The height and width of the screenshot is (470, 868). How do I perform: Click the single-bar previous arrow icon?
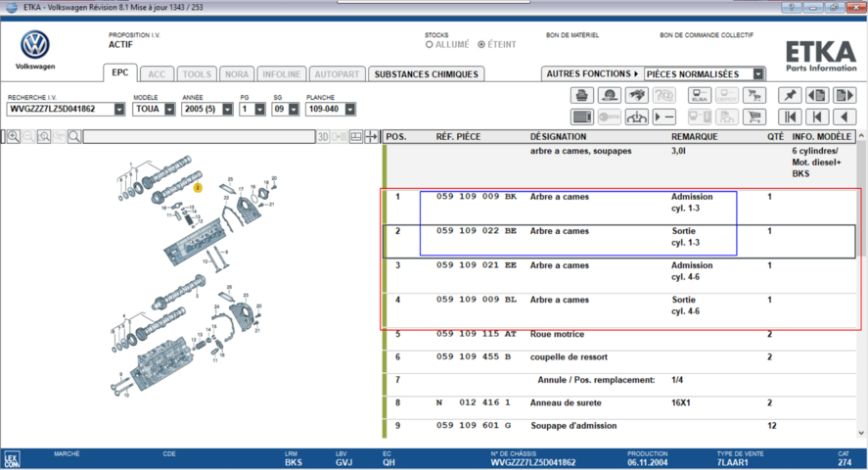click(817, 117)
